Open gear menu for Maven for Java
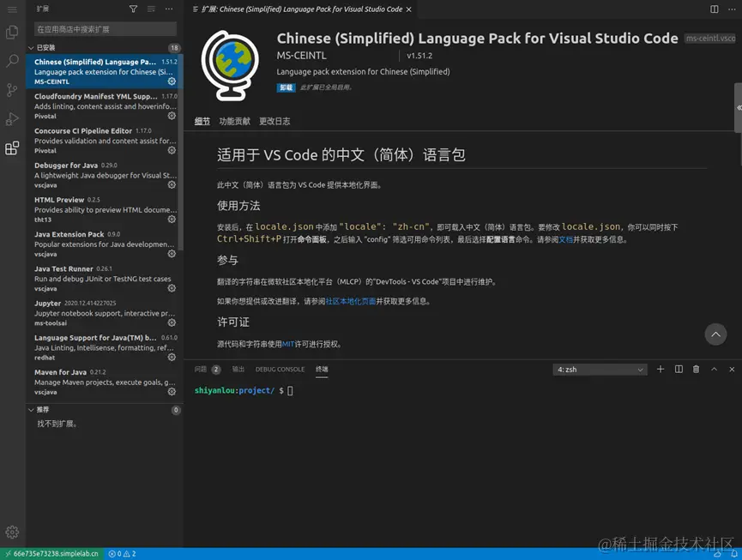 (172, 392)
